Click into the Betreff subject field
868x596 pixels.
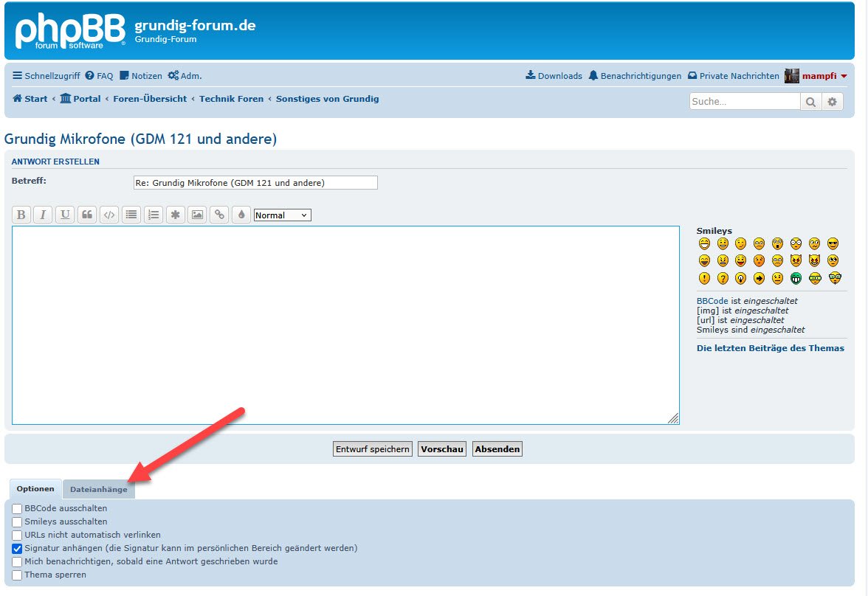[x=255, y=182]
